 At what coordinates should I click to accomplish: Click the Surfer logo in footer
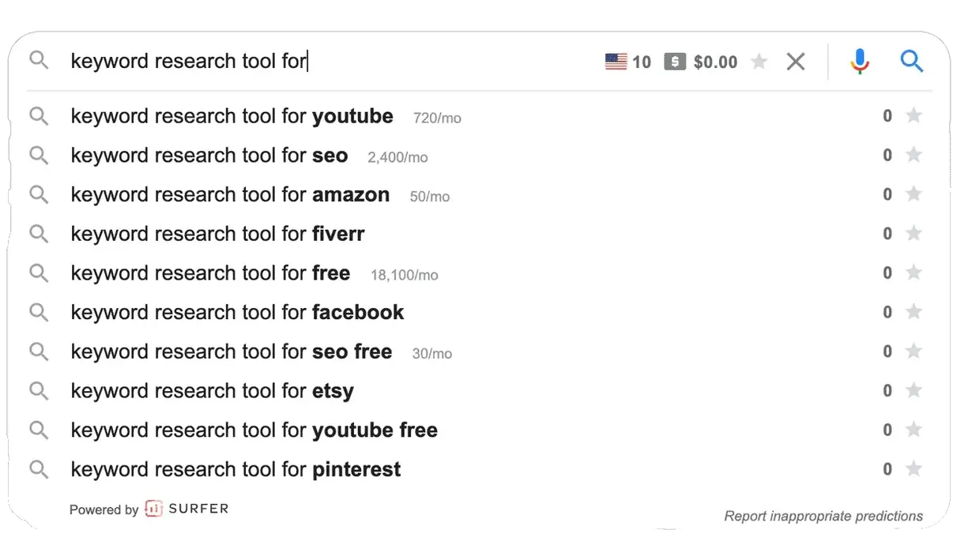point(187,509)
